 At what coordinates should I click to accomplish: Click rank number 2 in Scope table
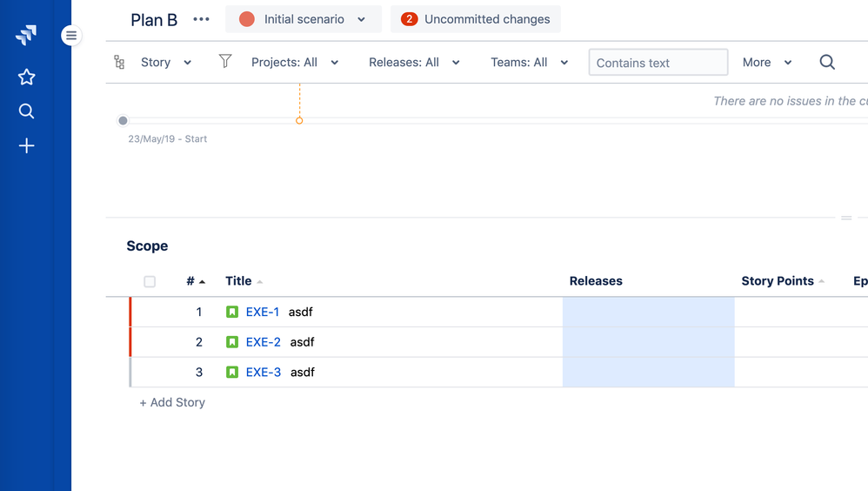pos(198,342)
